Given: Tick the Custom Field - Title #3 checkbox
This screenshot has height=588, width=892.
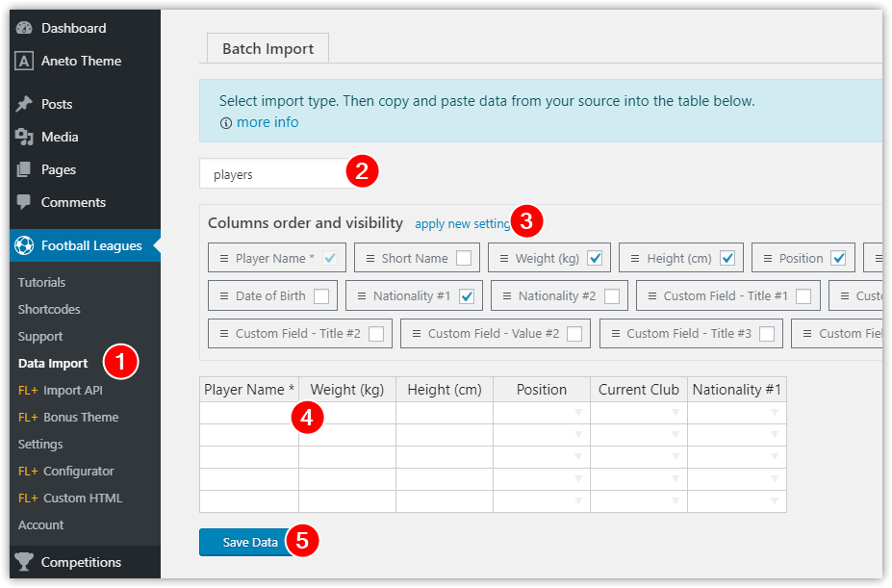Looking at the screenshot, I should click(x=767, y=334).
